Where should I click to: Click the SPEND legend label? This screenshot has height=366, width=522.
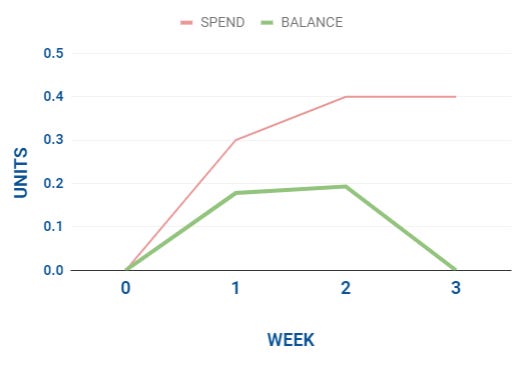point(222,22)
